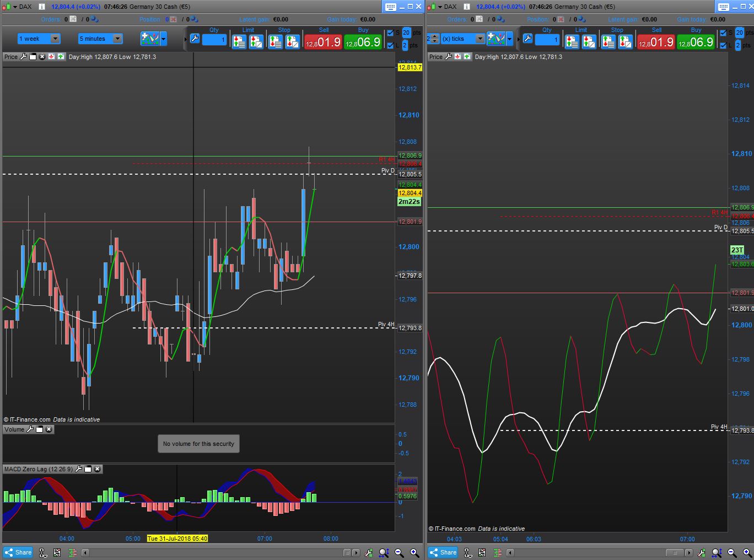This screenshot has height=560, width=754.
Task: Click the keyboard icon in the right window title bar
Action: [723, 7]
